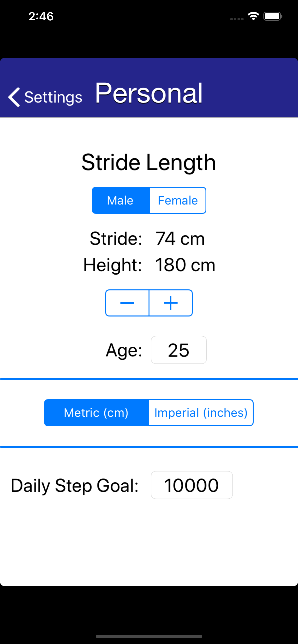
Task: Tap the Age label
Action: point(124,350)
